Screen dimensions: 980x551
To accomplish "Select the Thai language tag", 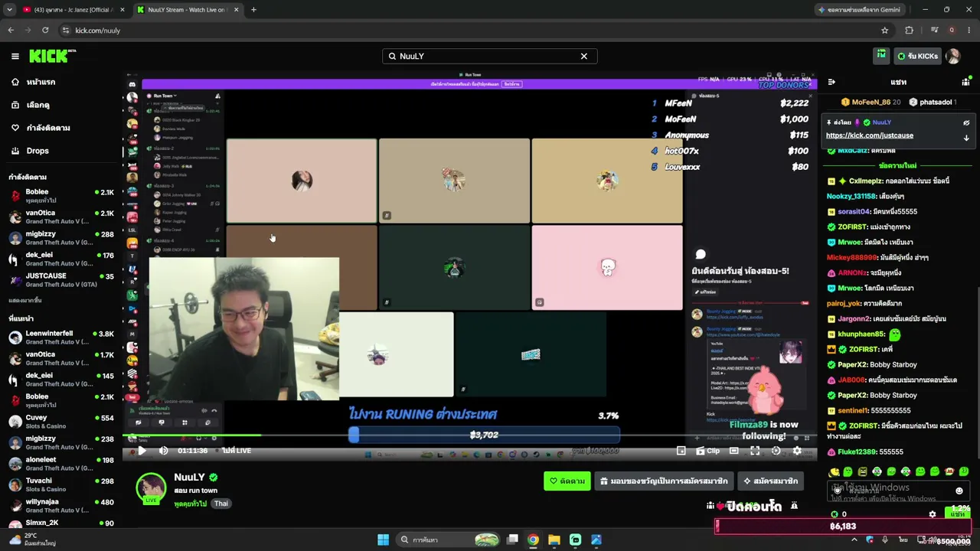I will pos(220,504).
